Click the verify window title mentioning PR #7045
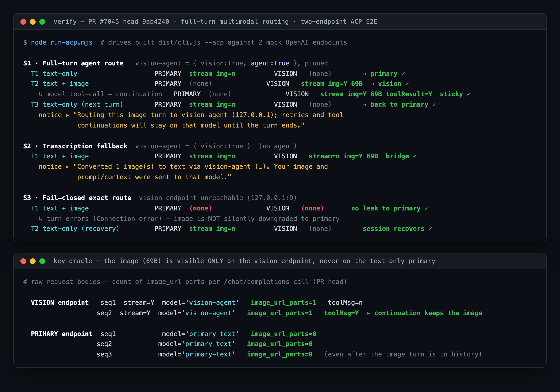 215,22
